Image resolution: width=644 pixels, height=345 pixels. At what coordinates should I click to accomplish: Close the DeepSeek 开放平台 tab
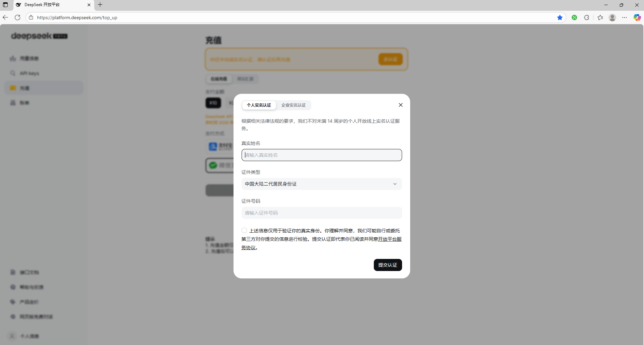(89, 5)
